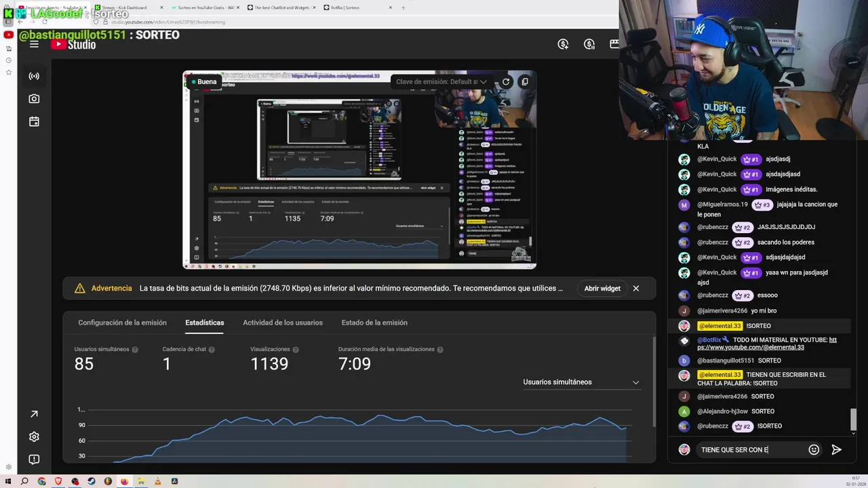Send the chat message
This screenshot has height=488, width=868.
click(x=837, y=449)
